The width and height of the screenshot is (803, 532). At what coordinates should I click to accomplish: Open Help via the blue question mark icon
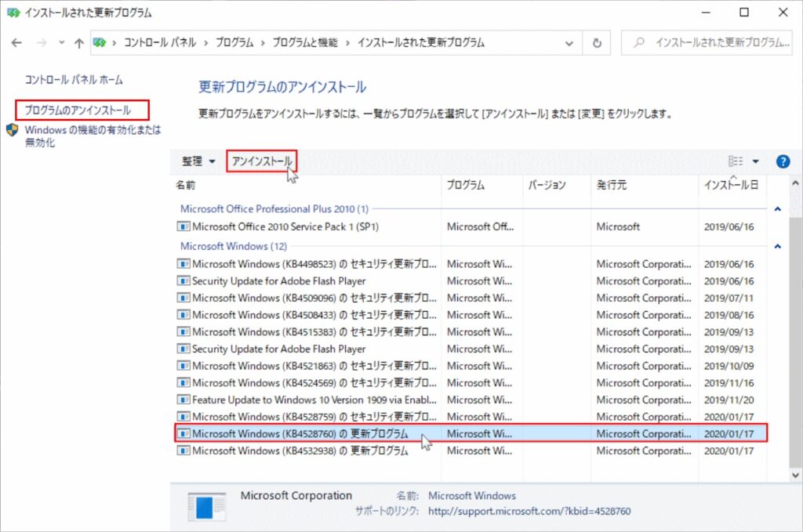point(783,161)
